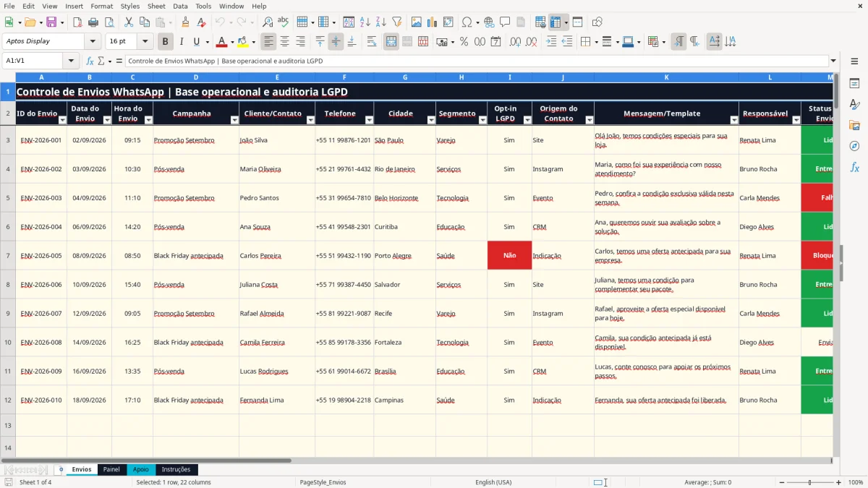Toggle Print Preview
The height and width of the screenshot is (488, 868).
point(109,22)
